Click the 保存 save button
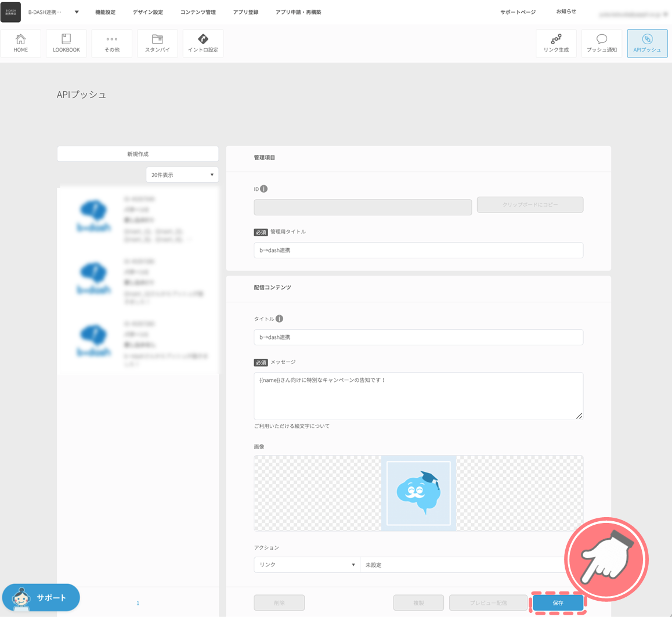 [558, 603]
